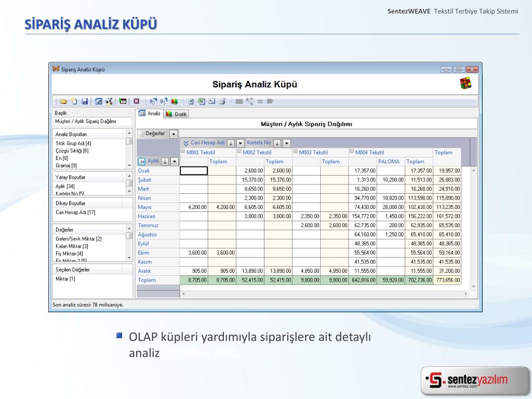This screenshot has width=532, height=399.
Task: Open the Değerler dropdown arrow
Action: click(x=174, y=134)
